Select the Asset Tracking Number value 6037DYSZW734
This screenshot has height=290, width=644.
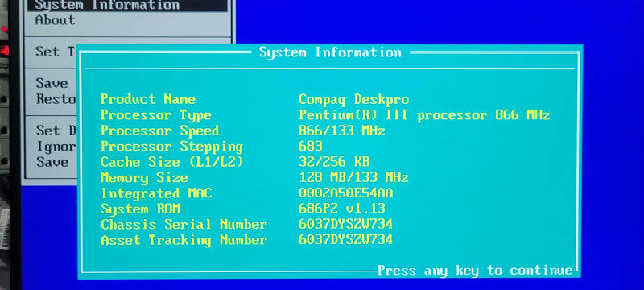click(345, 240)
